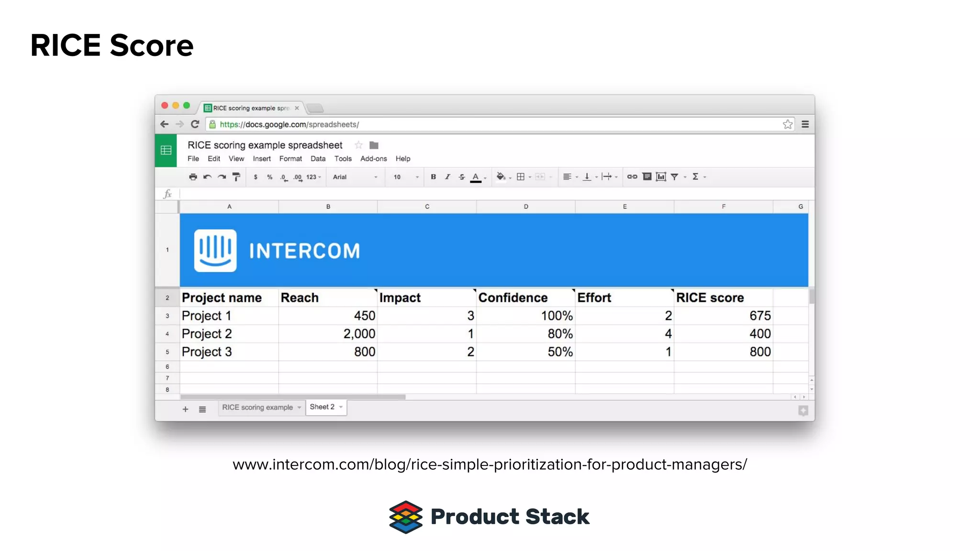Screen dimensions: 980x551
Task: Expand the 123 number format dropdown
Action: 313,177
